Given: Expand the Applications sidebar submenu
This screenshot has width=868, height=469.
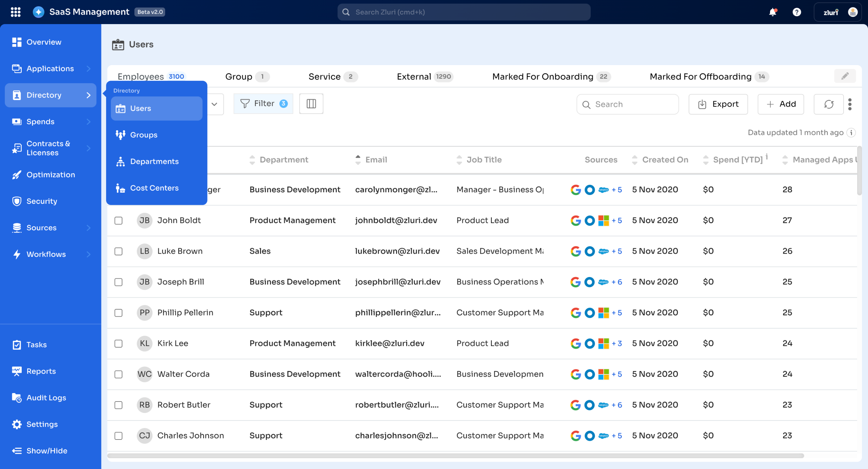Looking at the screenshot, I should pyautogui.click(x=88, y=69).
